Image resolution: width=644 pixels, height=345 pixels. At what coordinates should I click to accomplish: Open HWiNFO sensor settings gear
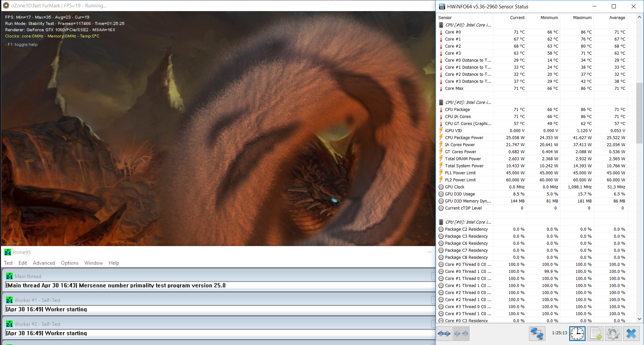coord(613,334)
